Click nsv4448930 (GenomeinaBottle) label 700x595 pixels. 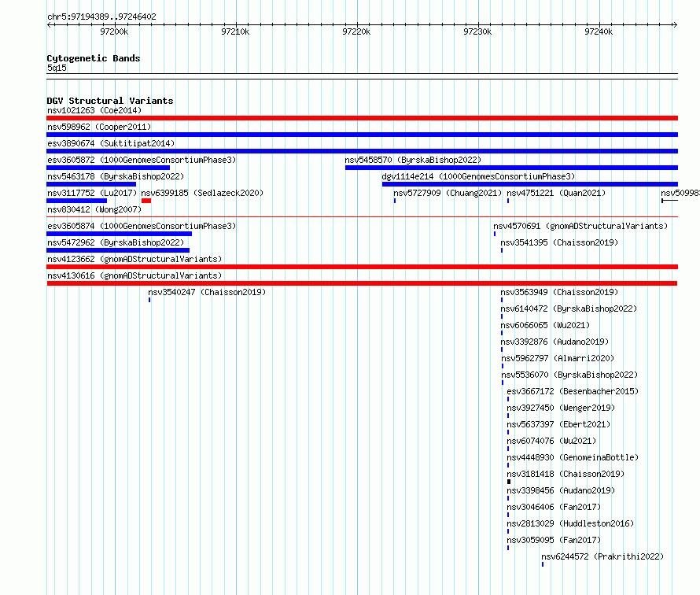[x=573, y=457]
